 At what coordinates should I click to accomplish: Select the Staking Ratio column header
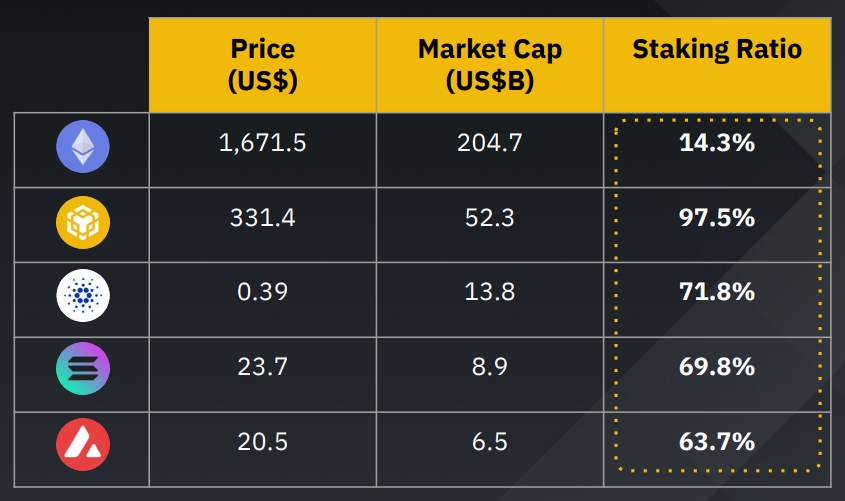click(717, 50)
